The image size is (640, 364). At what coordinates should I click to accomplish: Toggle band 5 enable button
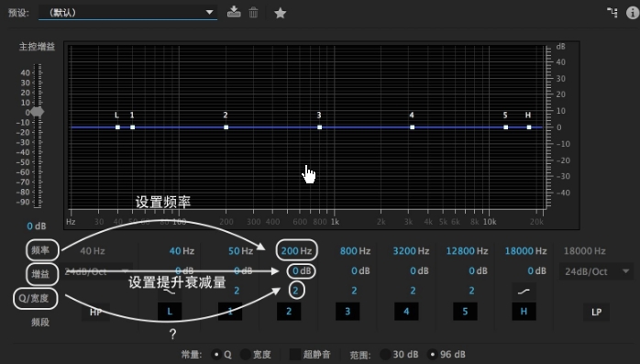coord(465,312)
